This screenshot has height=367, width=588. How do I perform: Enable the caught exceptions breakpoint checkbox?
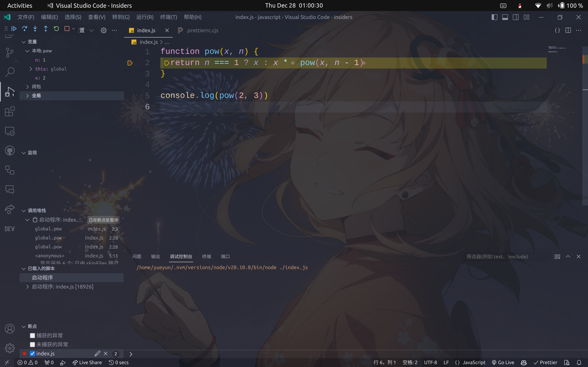[x=32, y=335]
